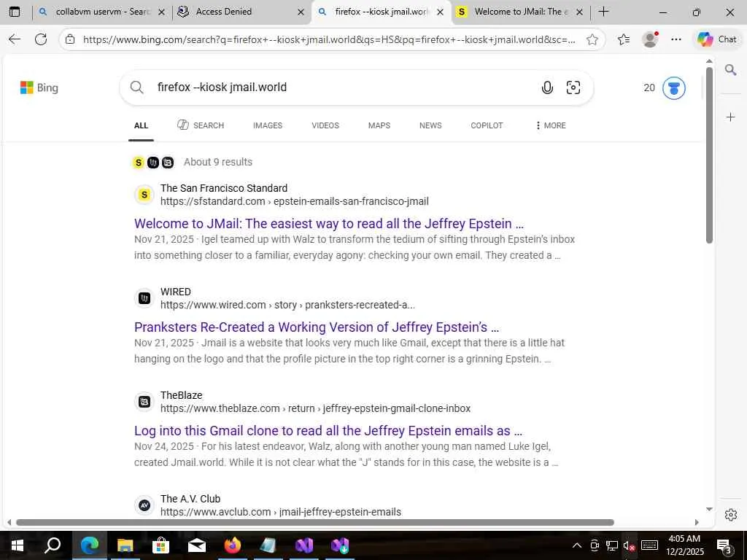
Task: Click the horizontal scrollbar thumb
Action: (315, 522)
